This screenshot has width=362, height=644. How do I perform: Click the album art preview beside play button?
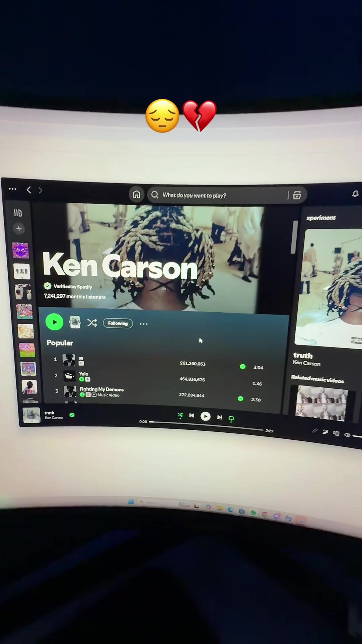click(x=75, y=322)
